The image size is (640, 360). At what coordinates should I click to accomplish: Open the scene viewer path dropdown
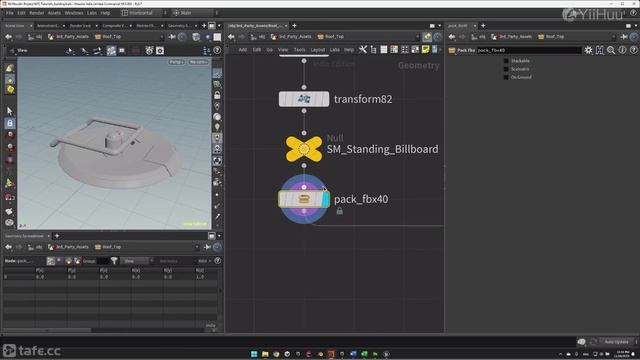coord(162,37)
